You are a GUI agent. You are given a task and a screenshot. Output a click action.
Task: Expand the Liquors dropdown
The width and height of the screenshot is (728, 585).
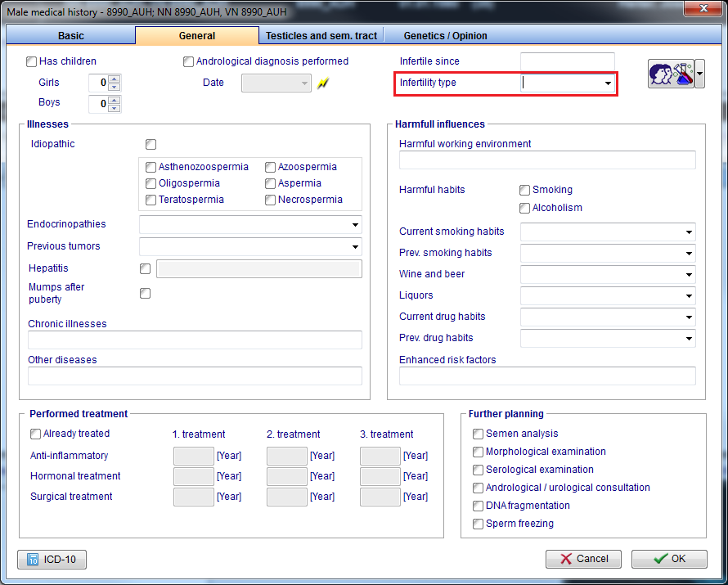689,295
